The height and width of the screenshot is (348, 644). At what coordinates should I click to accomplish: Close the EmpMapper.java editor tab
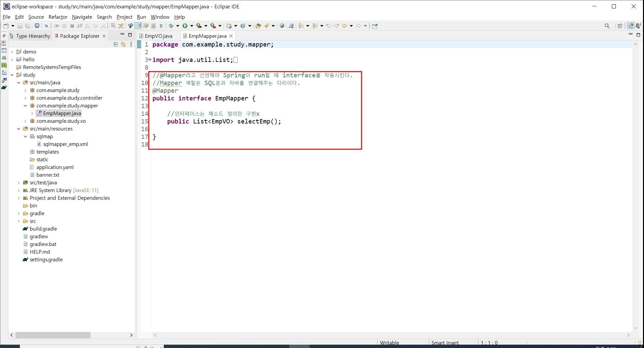click(x=231, y=36)
